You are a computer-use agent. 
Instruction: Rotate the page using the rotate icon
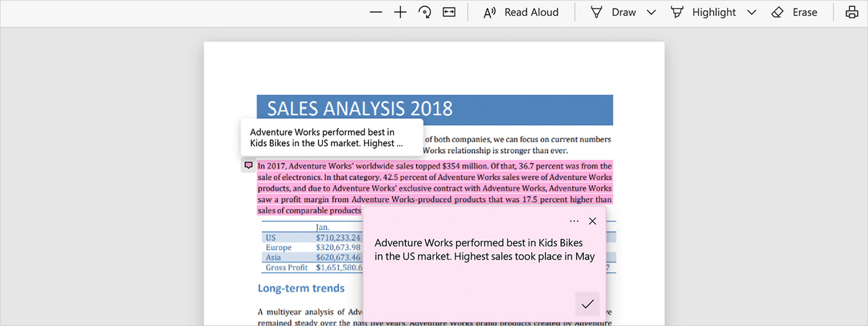pyautogui.click(x=425, y=12)
